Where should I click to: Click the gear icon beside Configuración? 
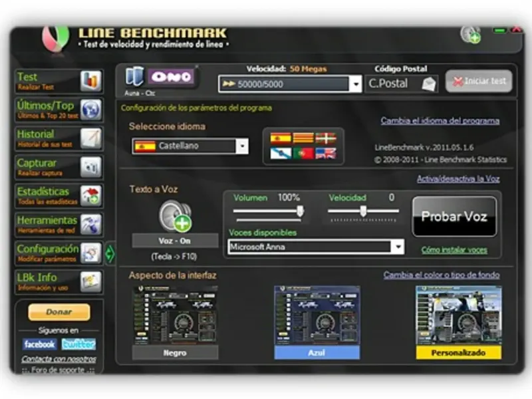coord(91,253)
